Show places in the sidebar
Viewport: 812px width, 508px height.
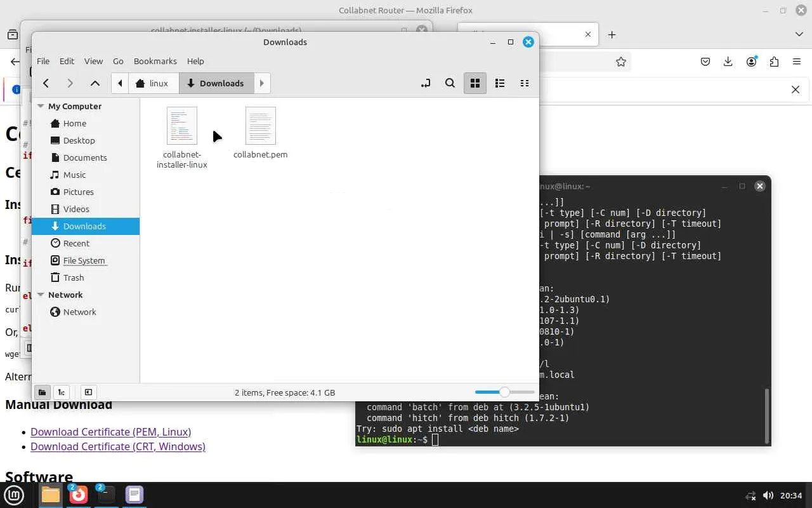[42, 392]
